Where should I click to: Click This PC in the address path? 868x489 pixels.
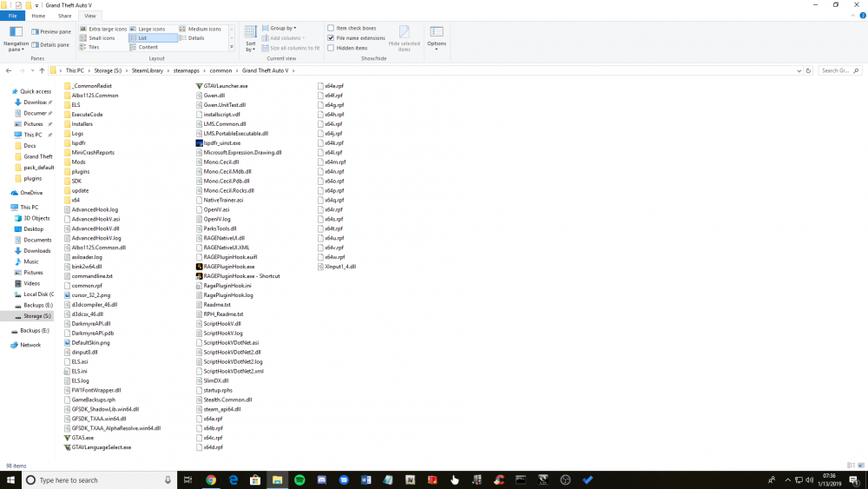click(75, 71)
